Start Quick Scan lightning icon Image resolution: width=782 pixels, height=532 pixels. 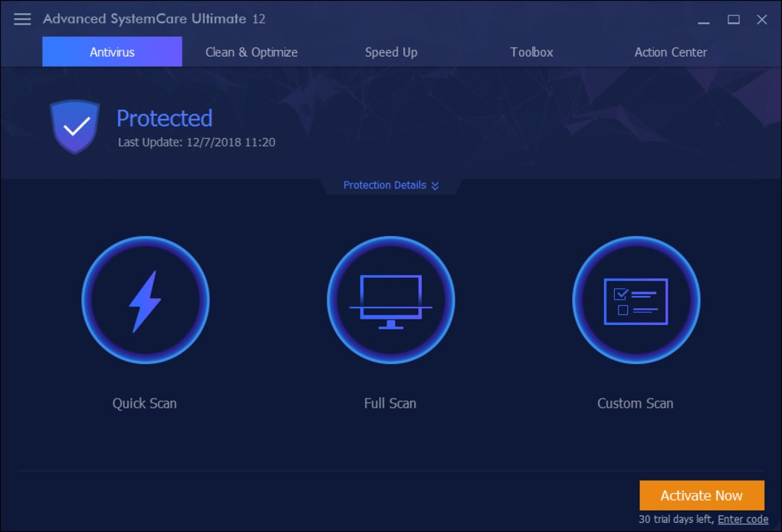145,300
